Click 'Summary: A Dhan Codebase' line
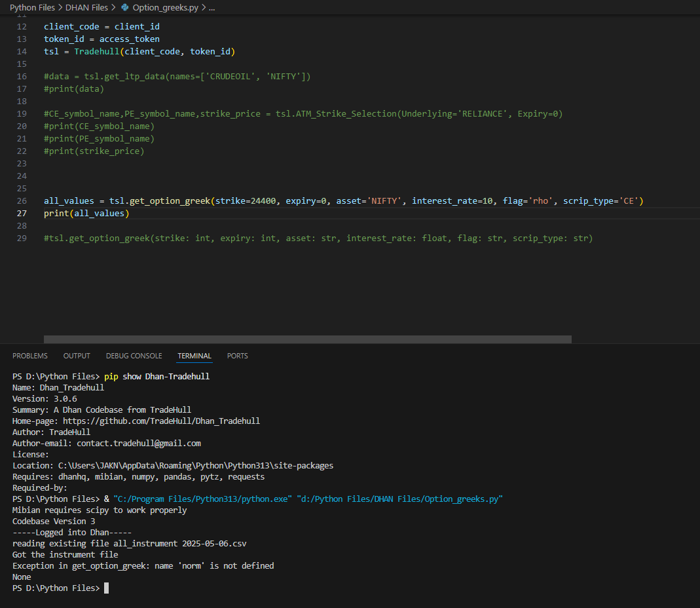The height and width of the screenshot is (608, 700). click(x=101, y=409)
